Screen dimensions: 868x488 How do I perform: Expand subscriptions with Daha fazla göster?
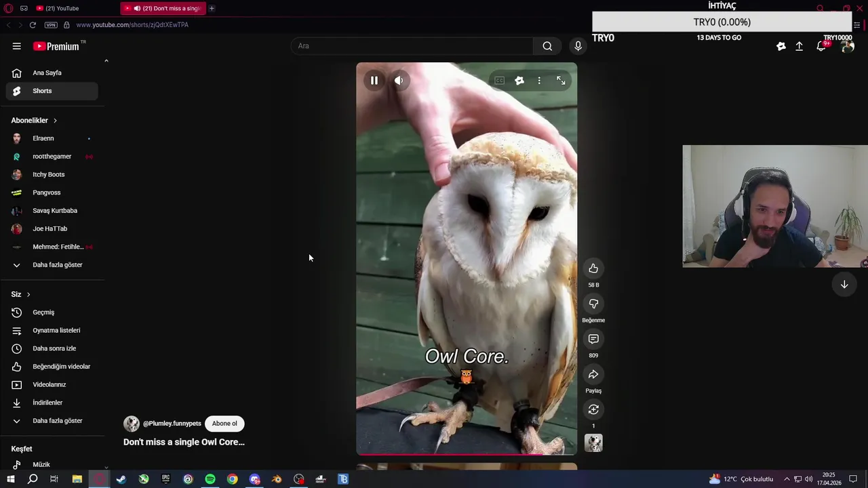point(52,265)
